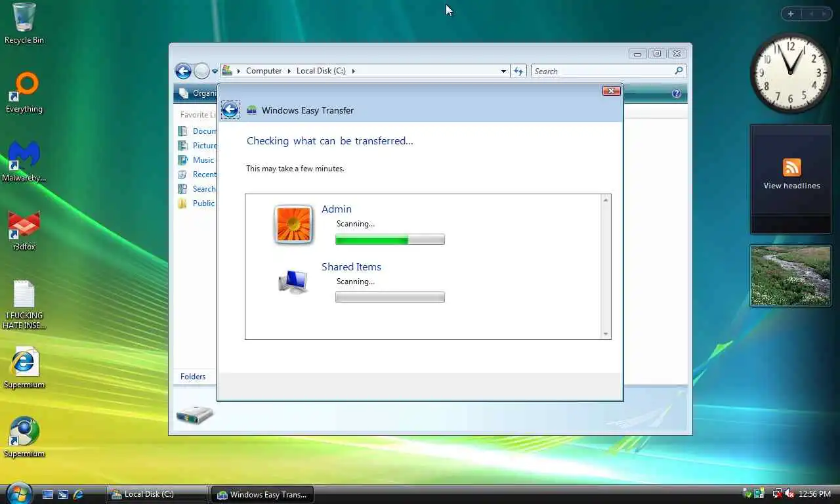This screenshot has height=504, width=840.
Task: Open the Malwarebytes desktop shortcut
Action: coord(24,161)
